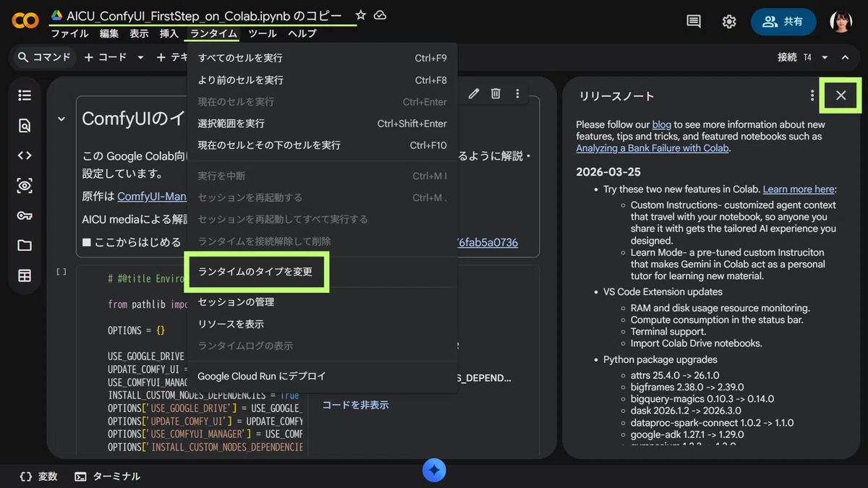
Task: Open the 編集 menu
Action: (x=109, y=34)
